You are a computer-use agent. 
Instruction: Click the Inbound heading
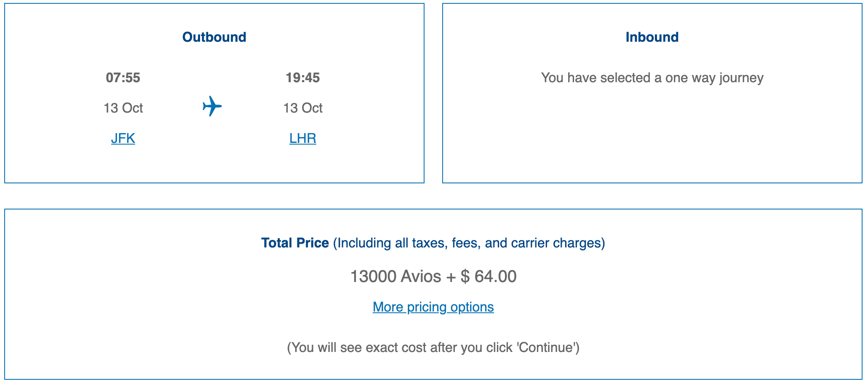pyautogui.click(x=652, y=37)
